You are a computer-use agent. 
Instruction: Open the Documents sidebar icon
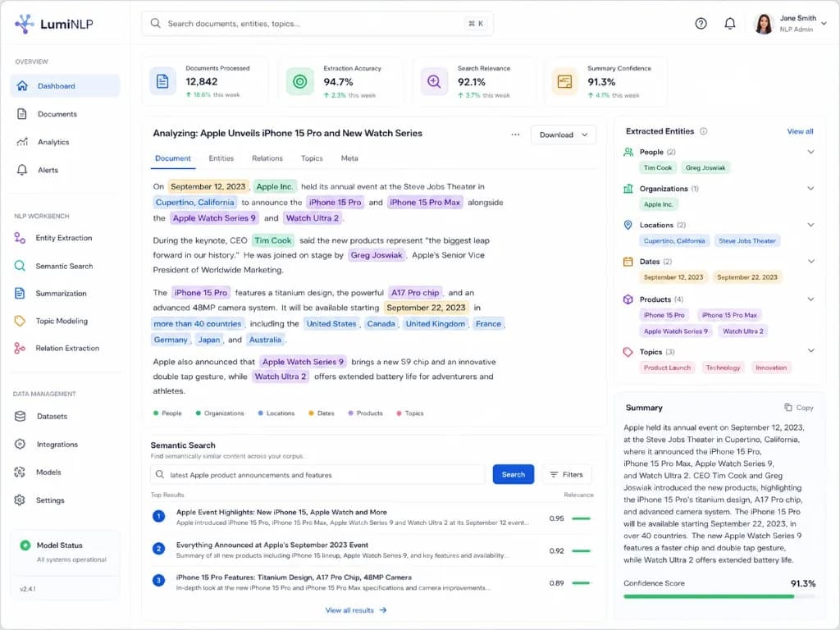22,113
